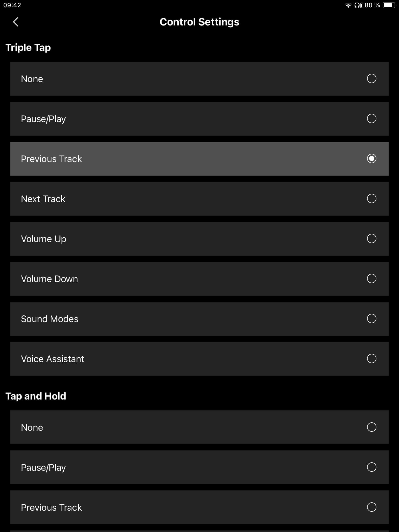Select None radio under Triple Tap
This screenshot has width=399, height=532.
pos(371,78)
